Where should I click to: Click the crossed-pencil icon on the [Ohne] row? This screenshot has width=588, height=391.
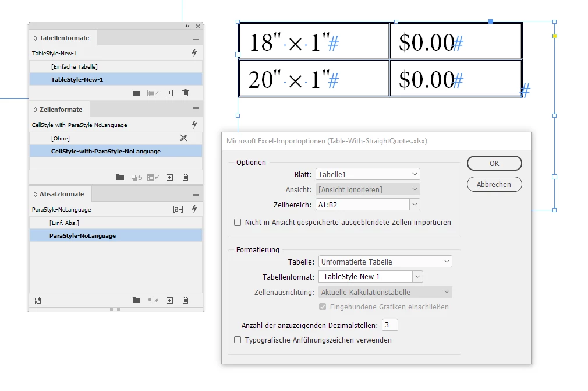(184, 138)
